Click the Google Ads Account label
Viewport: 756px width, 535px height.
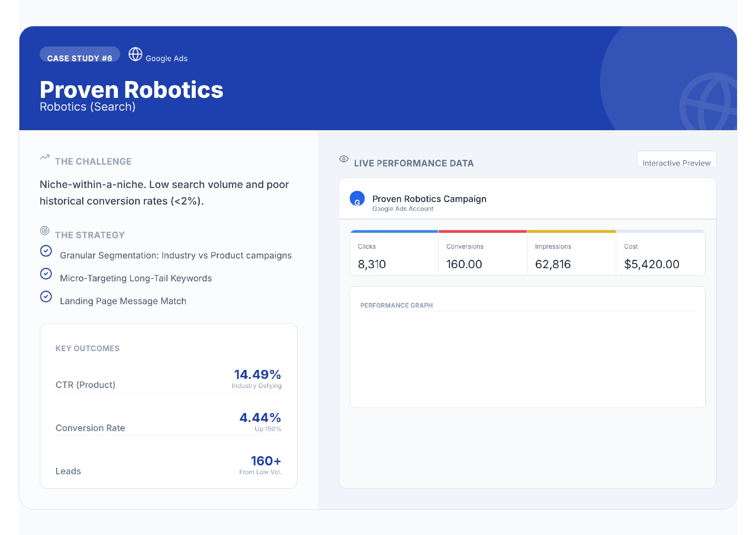[403, 209]
